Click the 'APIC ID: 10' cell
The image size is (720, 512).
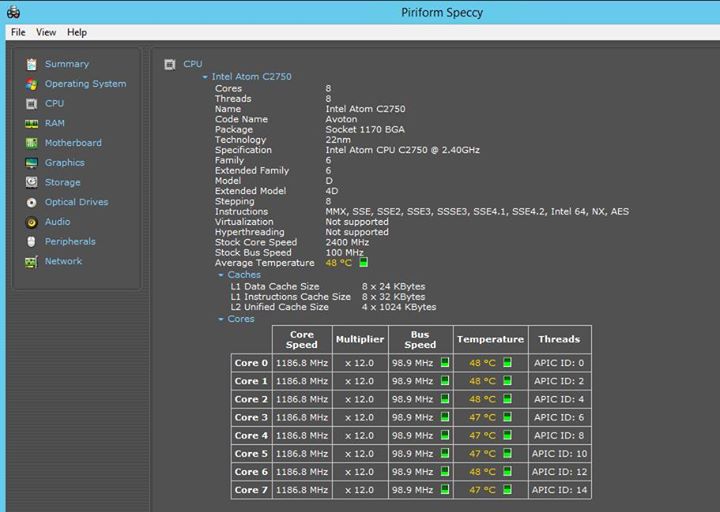[x=559, y=454]
